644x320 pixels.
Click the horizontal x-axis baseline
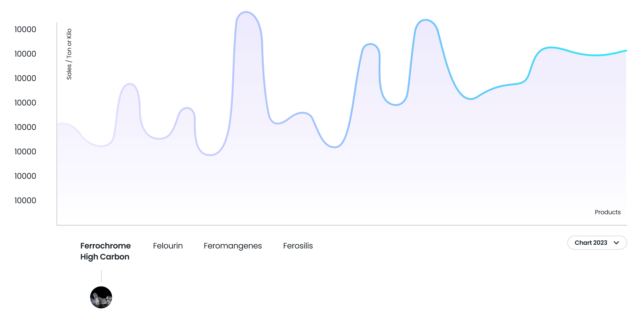click(x=342, y=225)
